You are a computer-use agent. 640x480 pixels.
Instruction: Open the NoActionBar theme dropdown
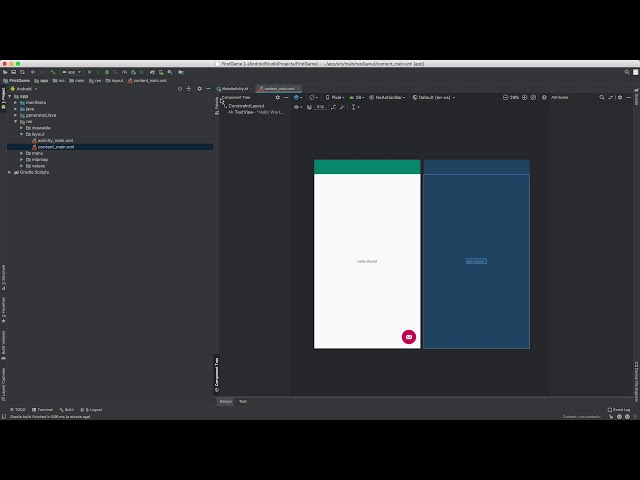point(387,98)
